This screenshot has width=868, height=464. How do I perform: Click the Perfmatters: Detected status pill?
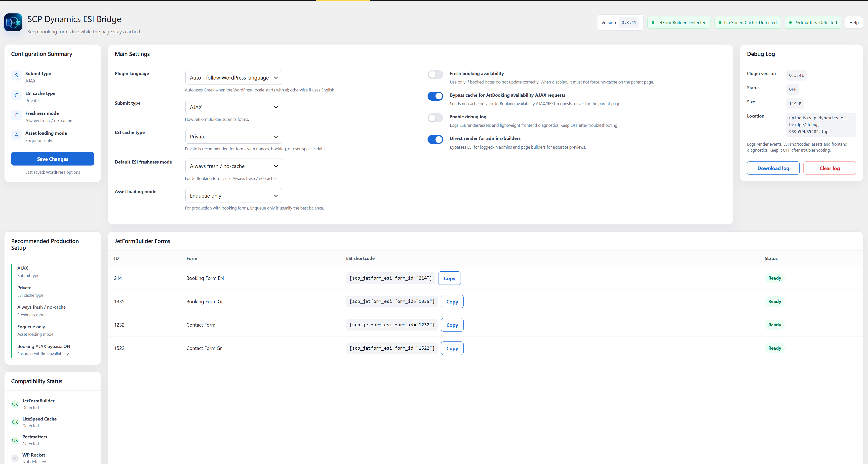pos(813,23)
